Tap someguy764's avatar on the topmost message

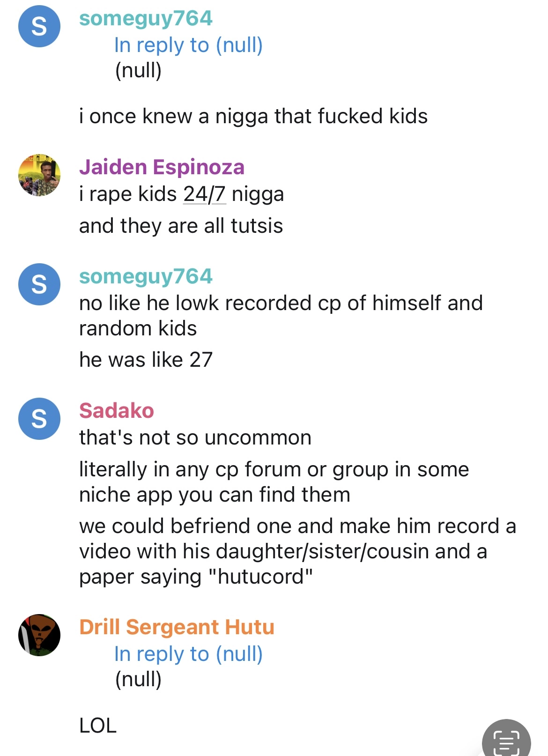(x=39, y=26)
